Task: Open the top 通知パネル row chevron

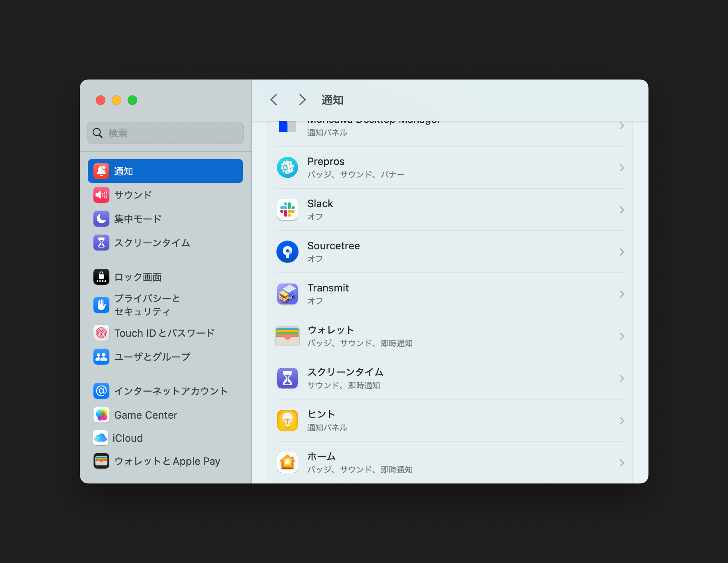Action: tap(622, 126)
